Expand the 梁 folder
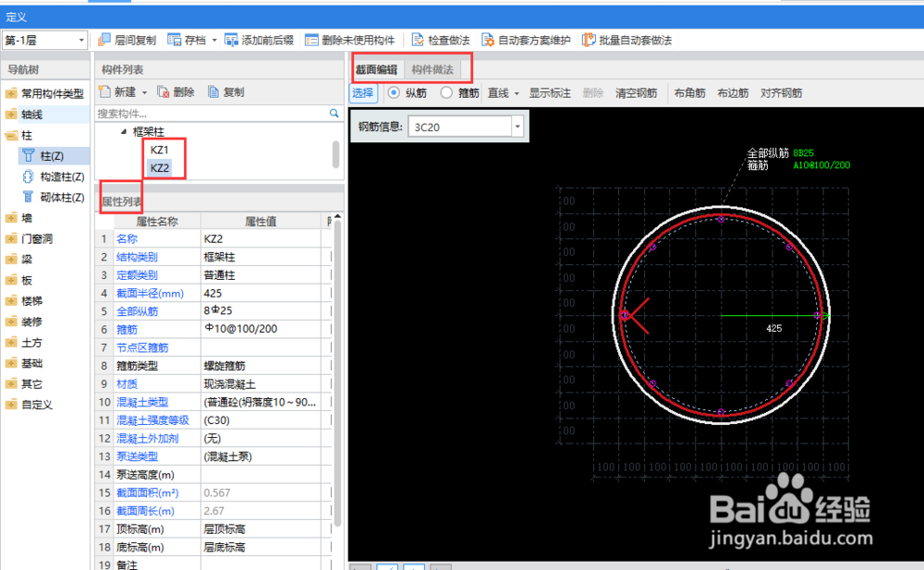 click(x=11, y=260)
